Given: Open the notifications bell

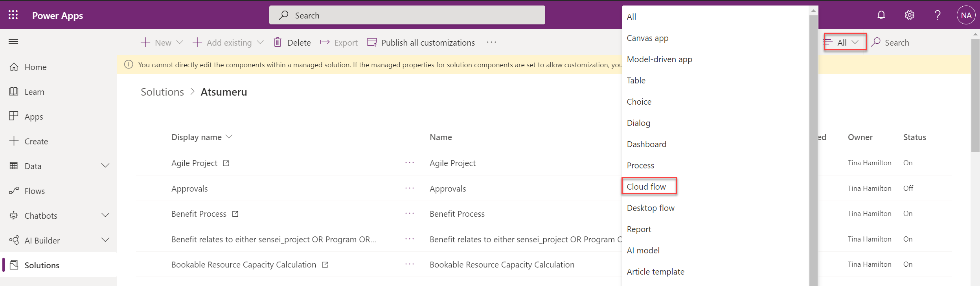Looking at the screenshot, I should click(x=881, y=15).
